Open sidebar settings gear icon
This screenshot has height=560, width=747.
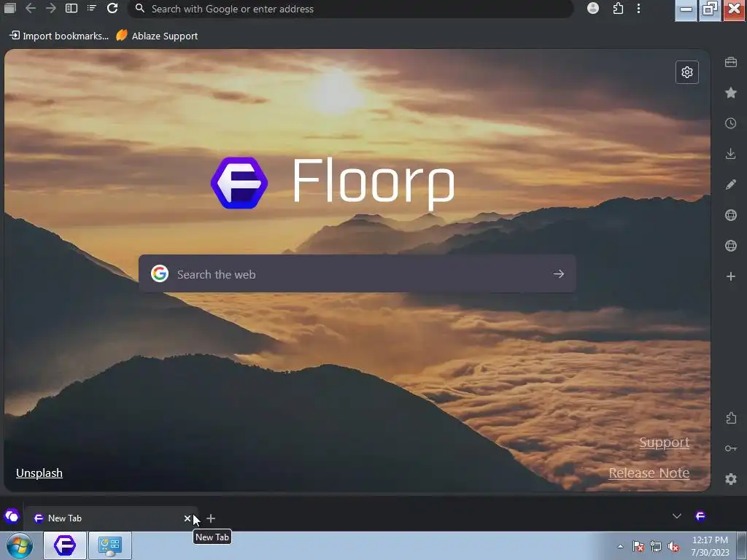[x=731, y=479]
